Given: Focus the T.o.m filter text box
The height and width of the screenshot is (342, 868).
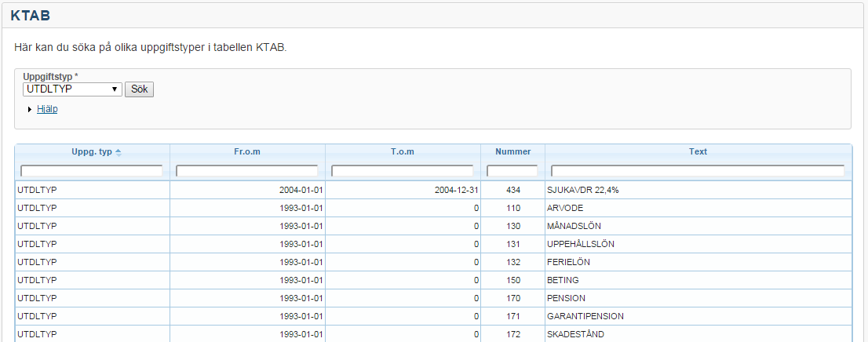Looking at the screenshot, I should point(402,170).
